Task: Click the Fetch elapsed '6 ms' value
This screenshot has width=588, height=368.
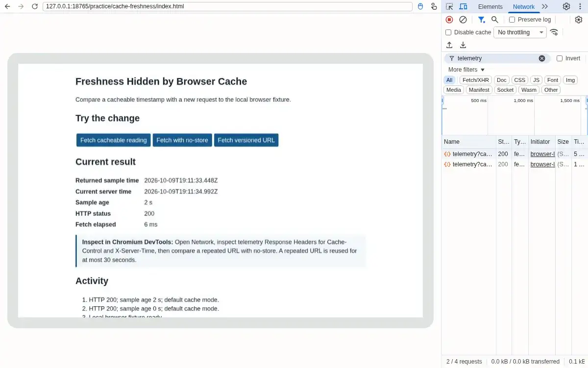Action: point(151,224)
